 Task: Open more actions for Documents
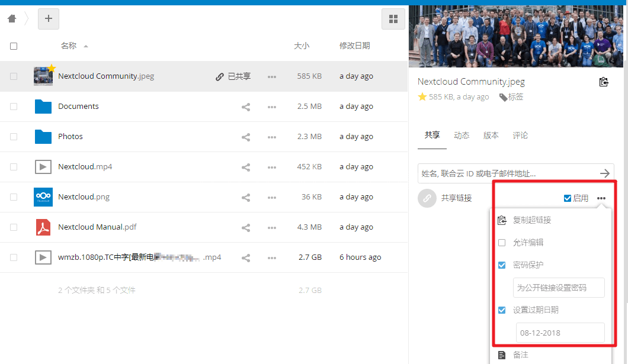pos(272,107)
